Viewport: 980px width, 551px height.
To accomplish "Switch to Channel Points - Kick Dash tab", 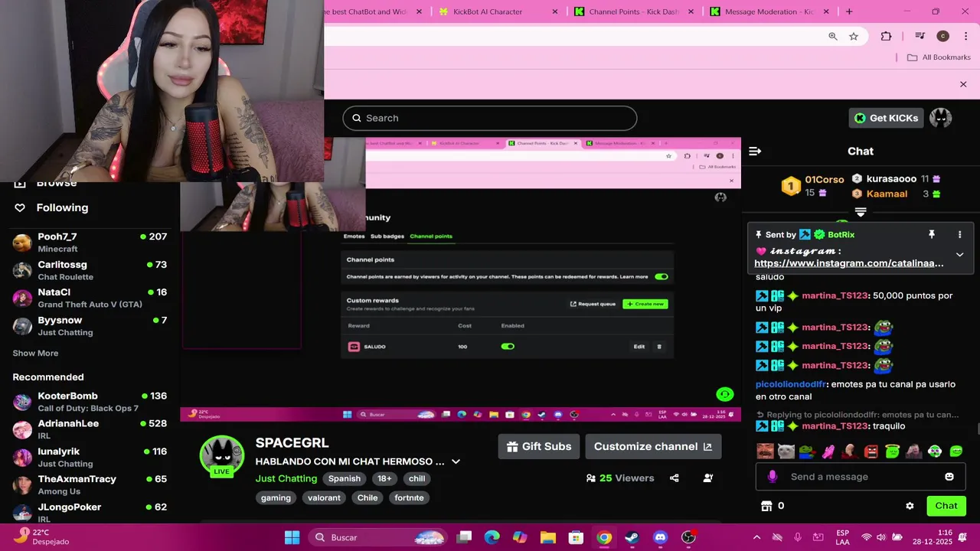I will pyautogui.click(x=634, y=11).
